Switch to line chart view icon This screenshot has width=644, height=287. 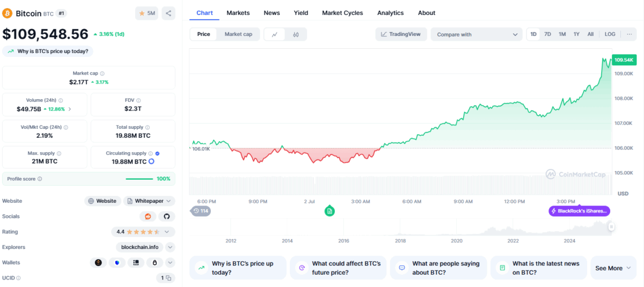275,34
